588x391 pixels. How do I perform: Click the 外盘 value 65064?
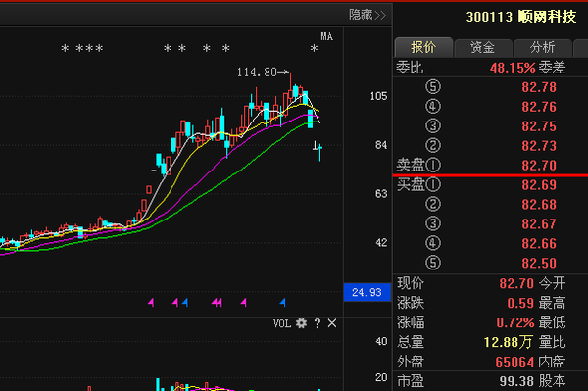[x=514, y=362]
